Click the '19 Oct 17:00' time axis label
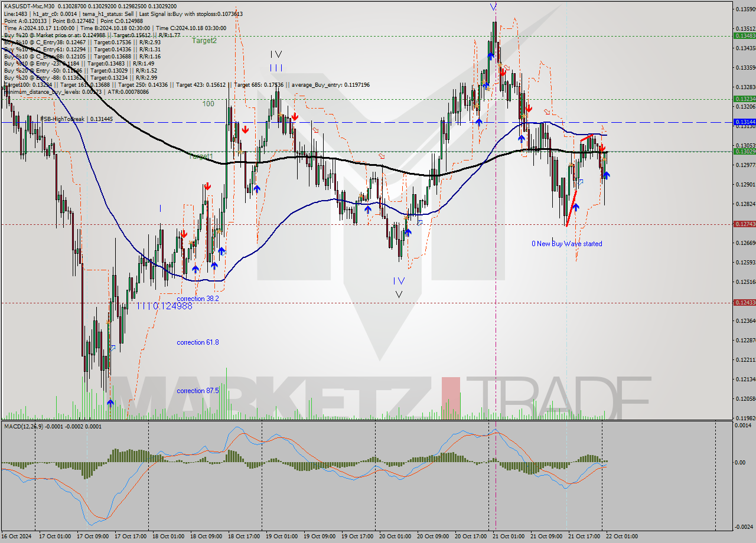 [x=357, y=537]
